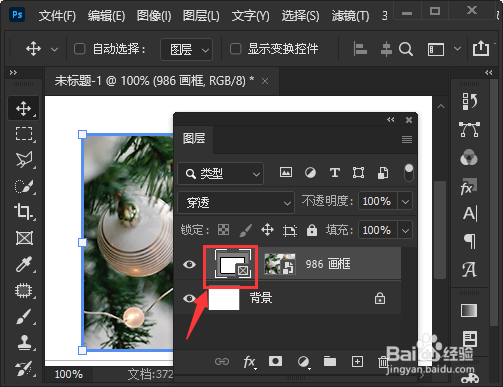Filter layers by smart objects
This screenshot has height=387, width=503.
click(x=383, y=173)
